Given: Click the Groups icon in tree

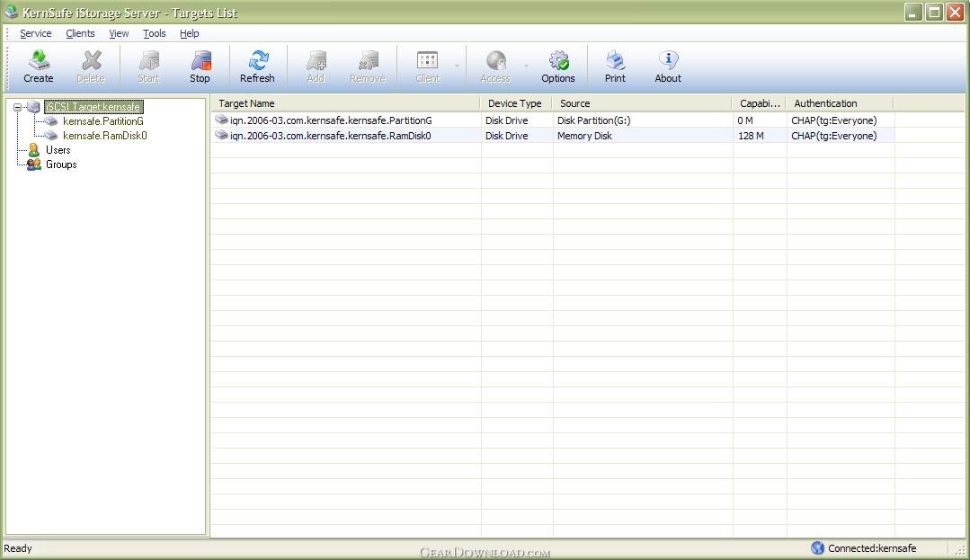Looking at the screenshot, I should pos(34,164).
